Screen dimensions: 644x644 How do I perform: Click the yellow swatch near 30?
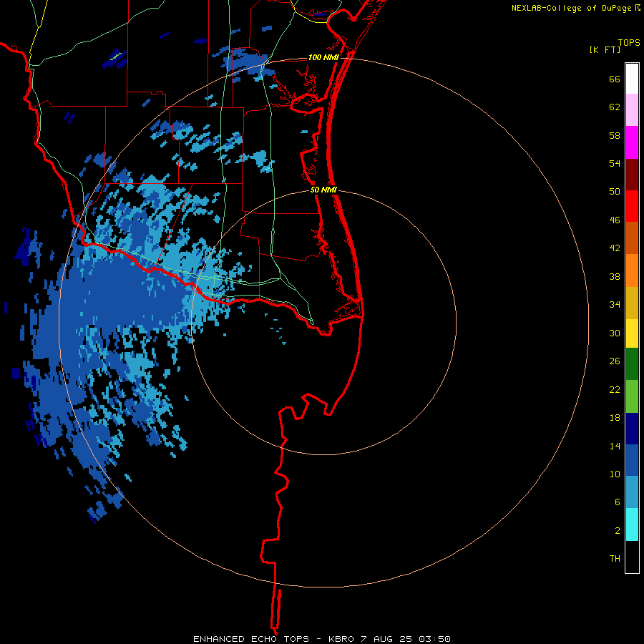[x=632, y=333]
